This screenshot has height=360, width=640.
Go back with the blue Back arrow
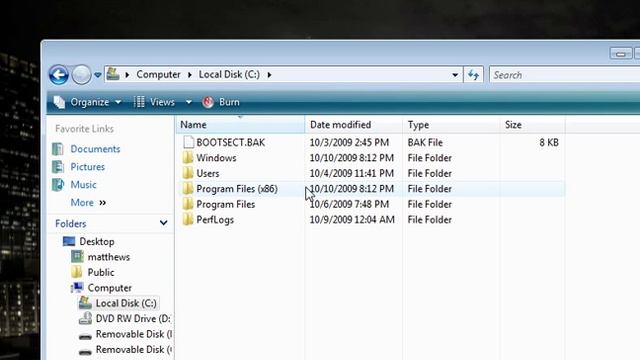(x=58, y=75)
